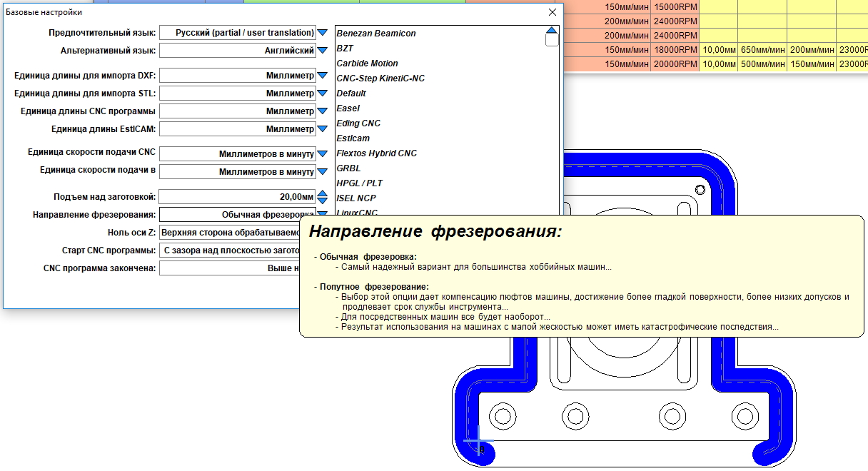Click the 15000RPM cell in tool table
The image size is (868, 471).
pyautogui.click(x=675, y=7)
